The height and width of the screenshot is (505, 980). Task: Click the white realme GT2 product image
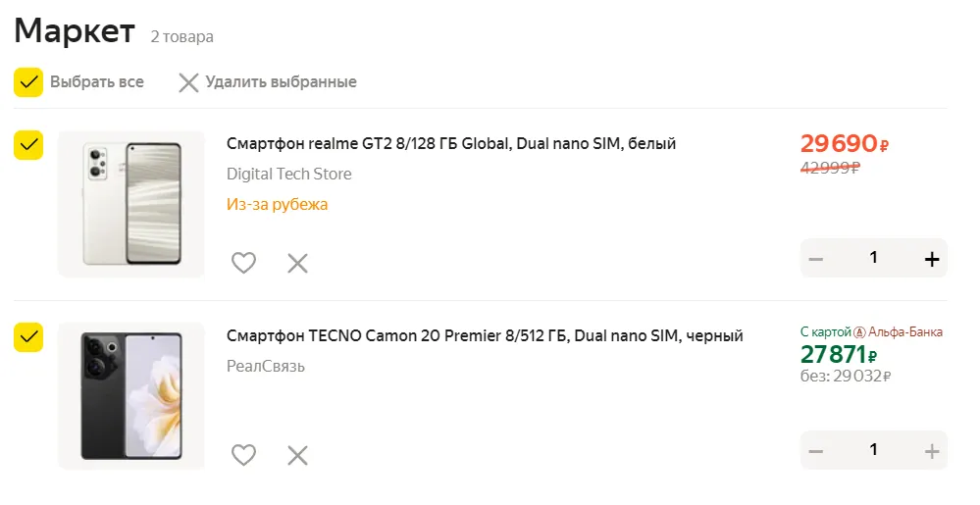coord(131,203)
